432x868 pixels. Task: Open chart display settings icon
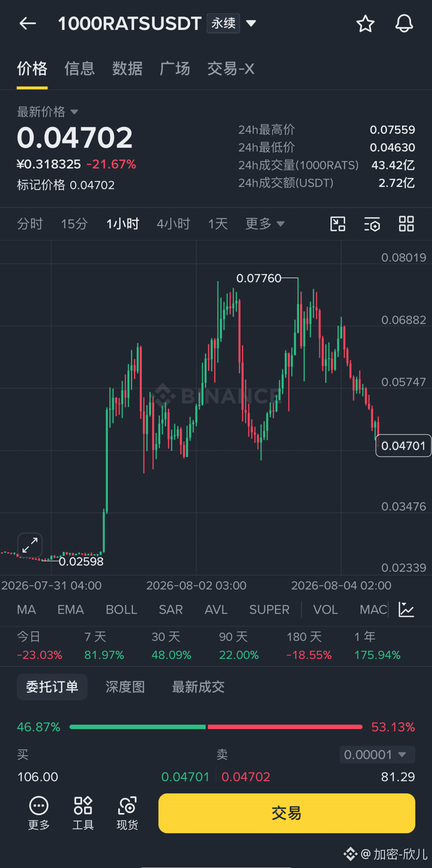[x=372, y=224]
